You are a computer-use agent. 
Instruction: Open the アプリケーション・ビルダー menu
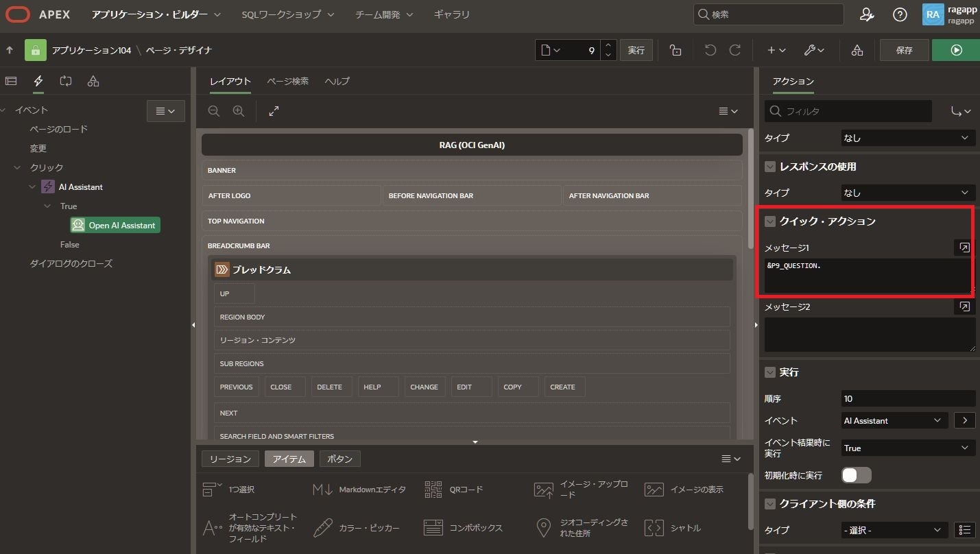click(x=156, y=14)
